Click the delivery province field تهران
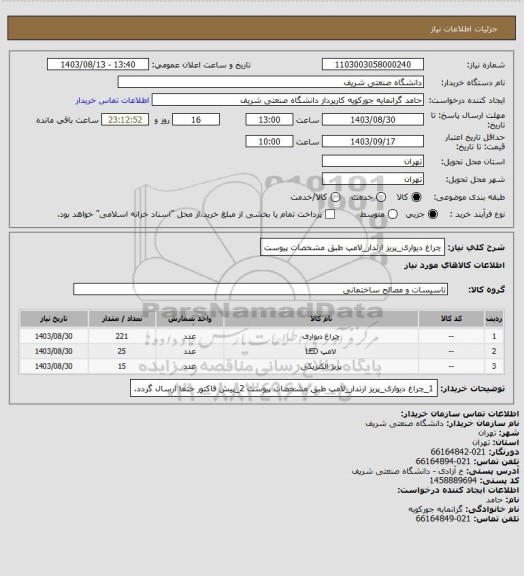524x576 pixels. coord(373,161)
